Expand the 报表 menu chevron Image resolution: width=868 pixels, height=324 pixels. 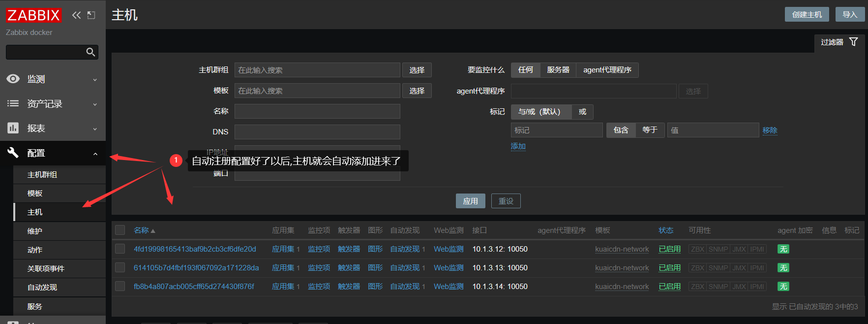coord(95,129)
